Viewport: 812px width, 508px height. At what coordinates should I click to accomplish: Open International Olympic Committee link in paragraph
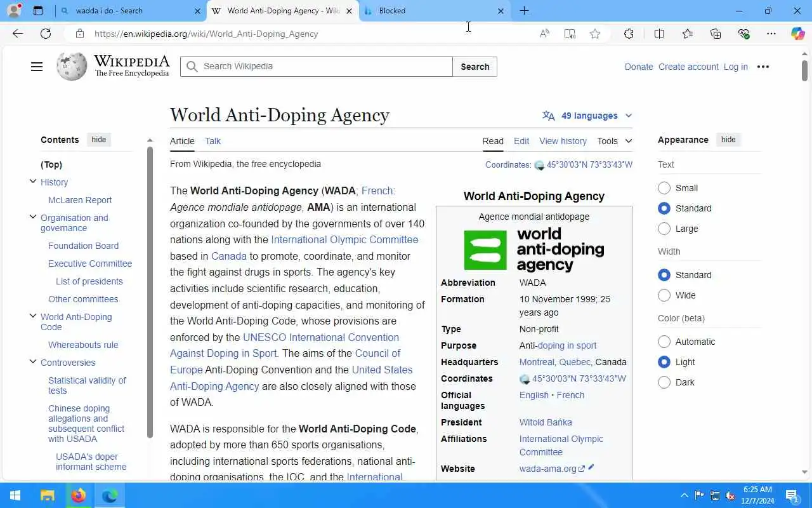coord(344,239)
